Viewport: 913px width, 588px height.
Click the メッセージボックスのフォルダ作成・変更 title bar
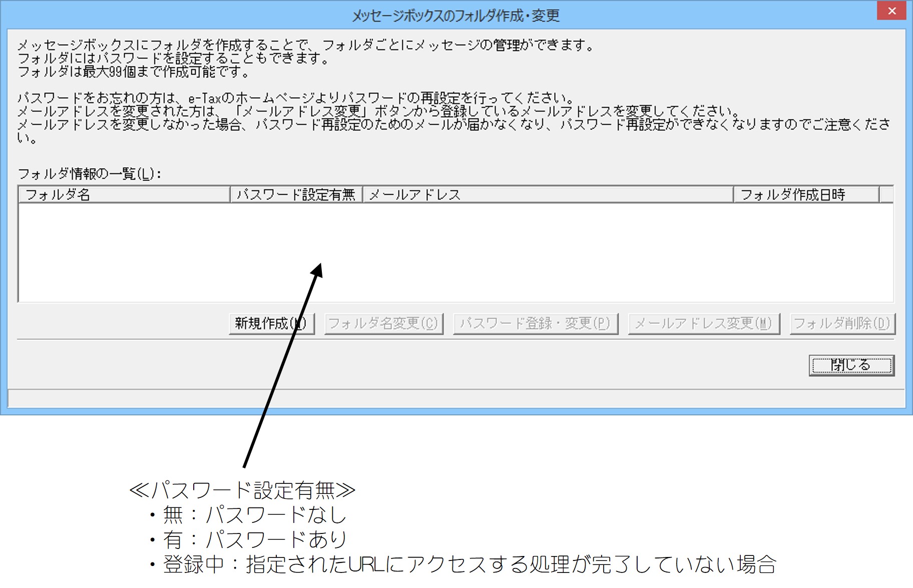tap(455, 16)
